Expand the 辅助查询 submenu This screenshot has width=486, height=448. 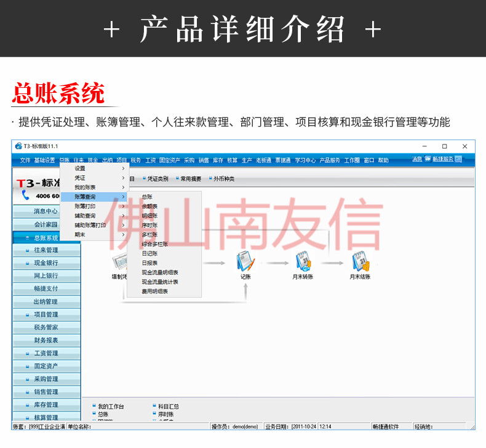[95, 216]
